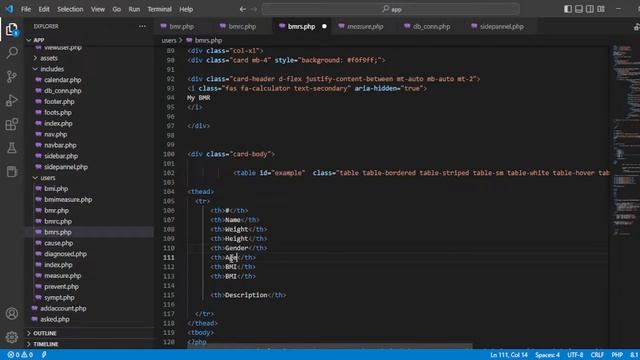This screenshot has width=640, height=360.
Task: Click the horizontal editor scrollbar
Action: tap(330, 347)
